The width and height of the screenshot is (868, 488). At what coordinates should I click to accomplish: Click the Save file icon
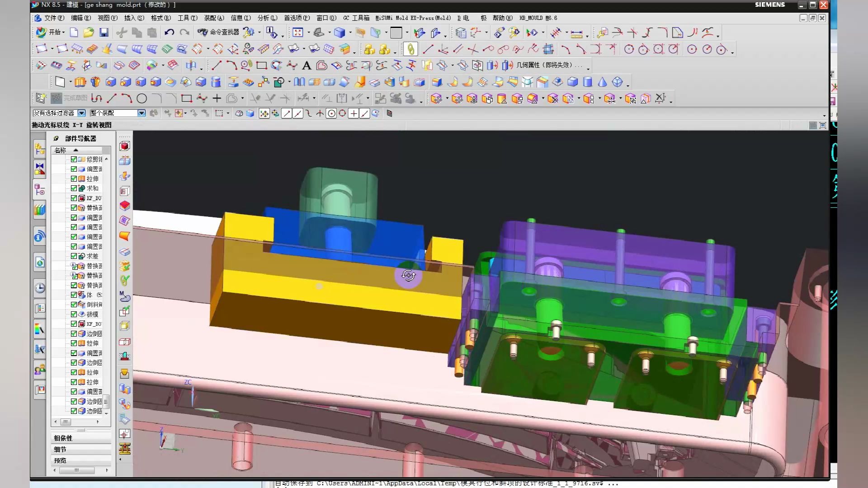click(104, 33)
